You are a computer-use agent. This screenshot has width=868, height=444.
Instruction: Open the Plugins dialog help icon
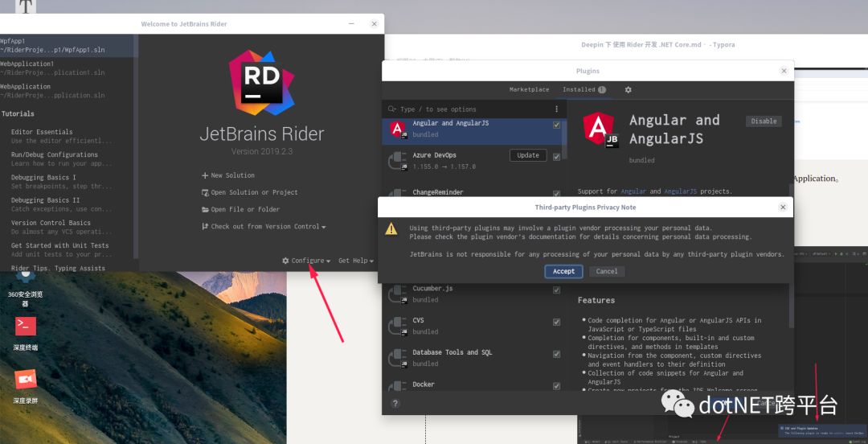[x=395, y=404]
